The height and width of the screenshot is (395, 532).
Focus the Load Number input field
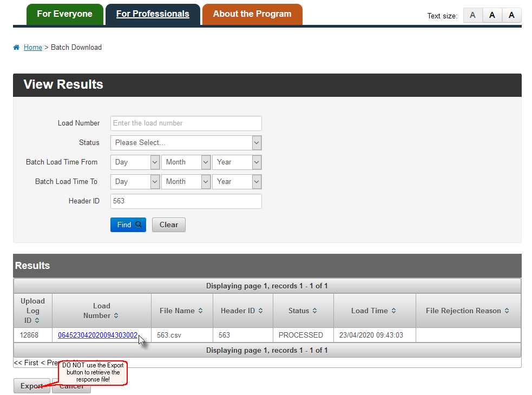(x=186, y=123)
